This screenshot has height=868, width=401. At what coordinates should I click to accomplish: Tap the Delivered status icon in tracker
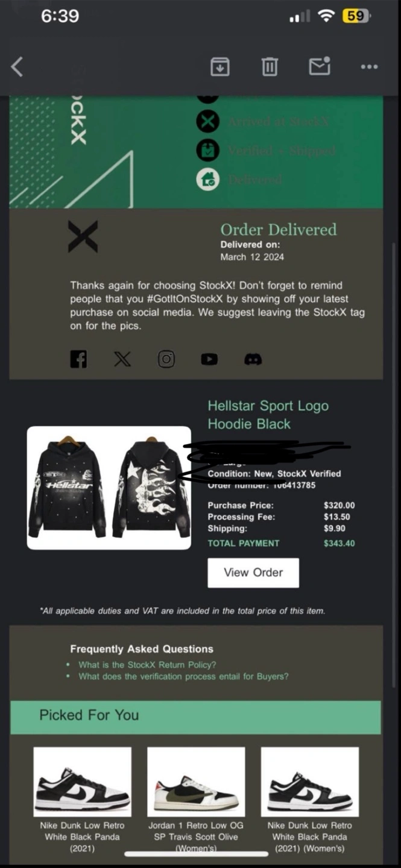click(x=208, y=178)
